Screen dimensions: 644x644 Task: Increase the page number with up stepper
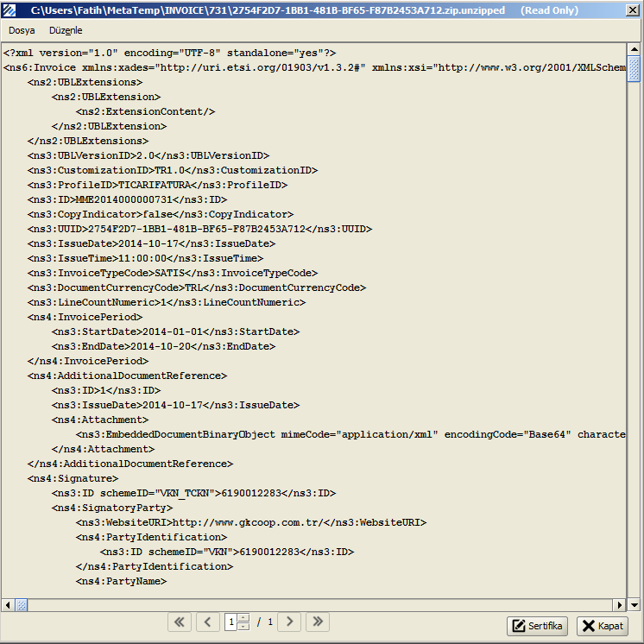(243, 618)
